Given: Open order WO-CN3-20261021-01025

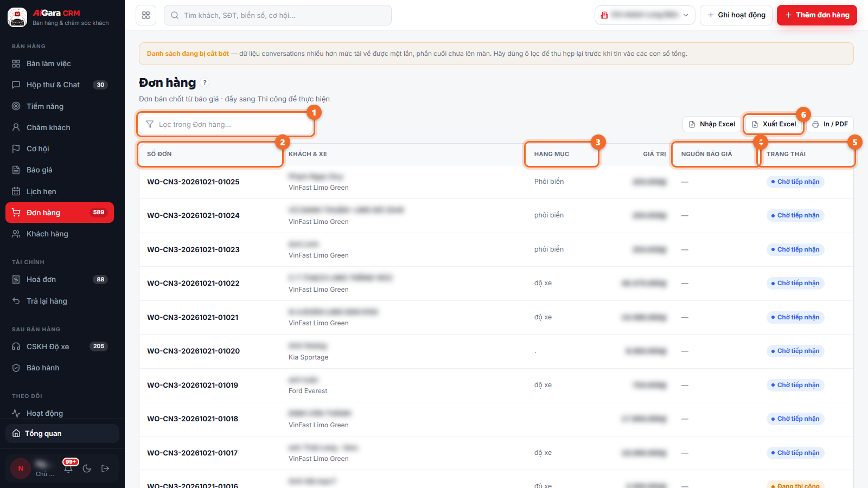Looking at the screenshot, I should tap(193, 182).
